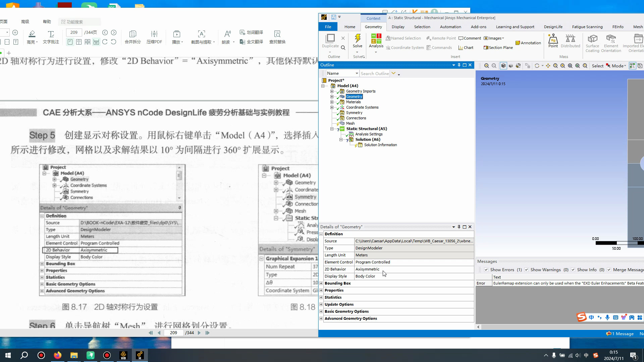This screenshot has width=644, height=362.
Task: Click the Section Plane tool
Action: point(498,48)
